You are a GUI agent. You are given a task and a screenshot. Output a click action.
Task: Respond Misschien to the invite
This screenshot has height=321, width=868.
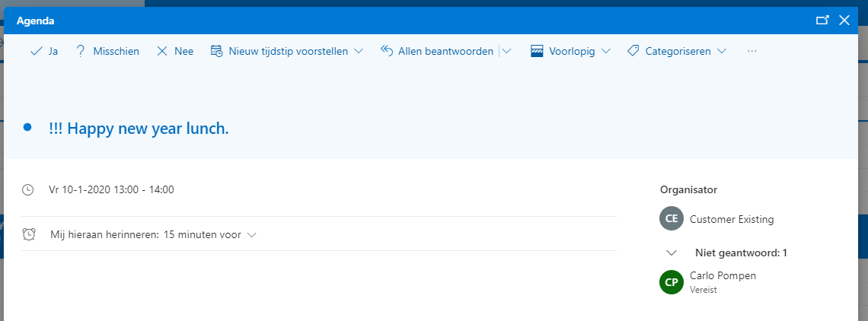108,51
